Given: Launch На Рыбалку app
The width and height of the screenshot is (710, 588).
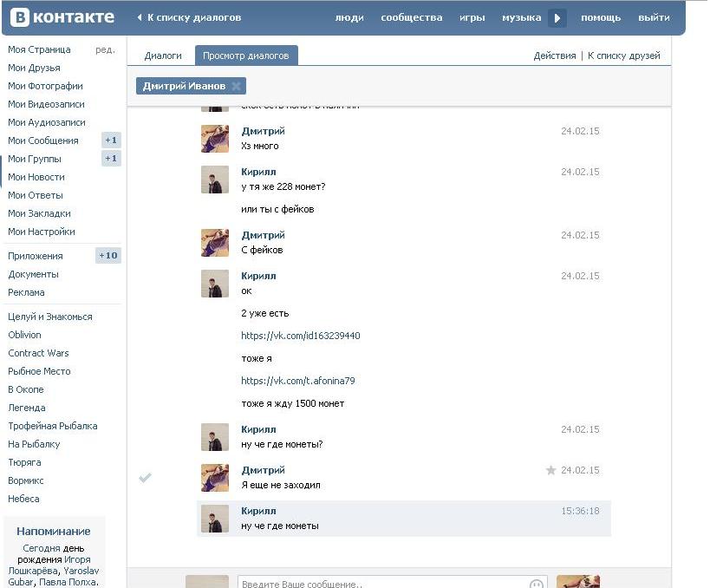Looking at the screenshot, I should tap(34, 444).
